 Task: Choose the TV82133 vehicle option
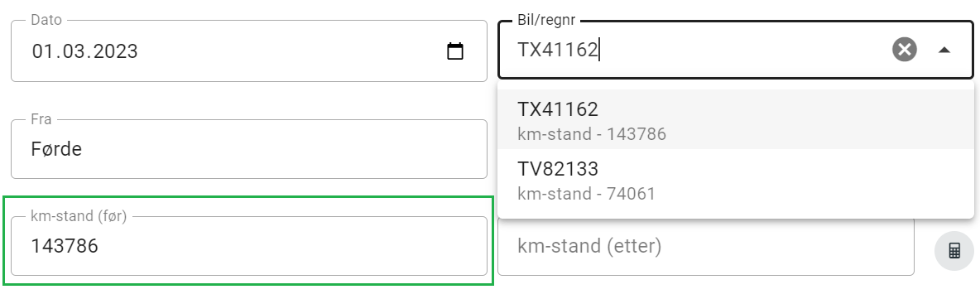tap(736, 179)
